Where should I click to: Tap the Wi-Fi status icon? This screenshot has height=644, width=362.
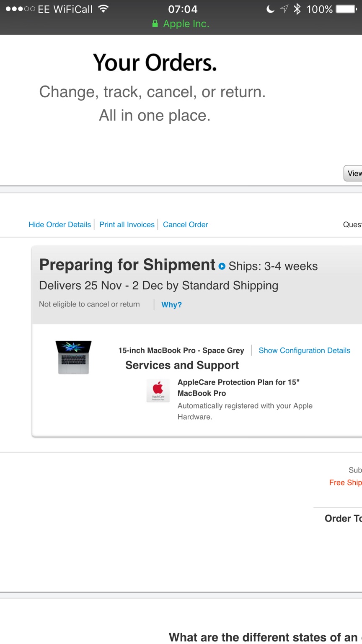(103, 9)
